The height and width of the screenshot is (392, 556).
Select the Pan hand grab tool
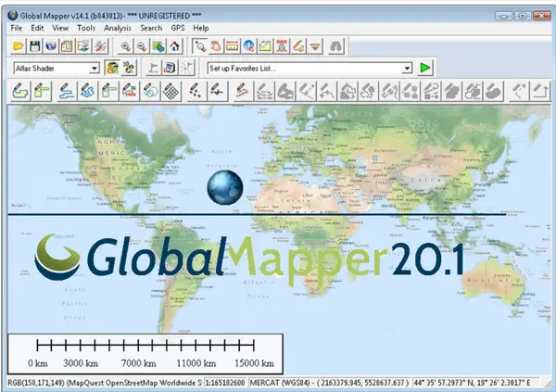216,46
